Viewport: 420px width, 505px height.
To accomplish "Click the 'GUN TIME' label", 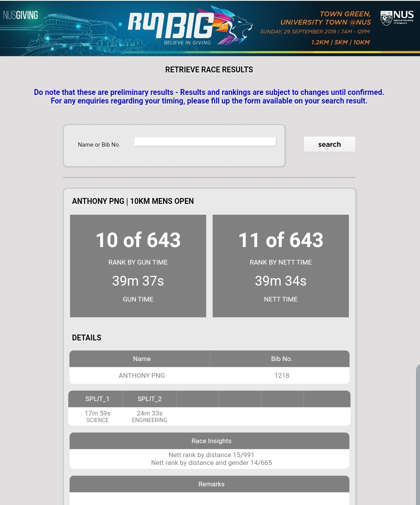I will coord(138,299).
